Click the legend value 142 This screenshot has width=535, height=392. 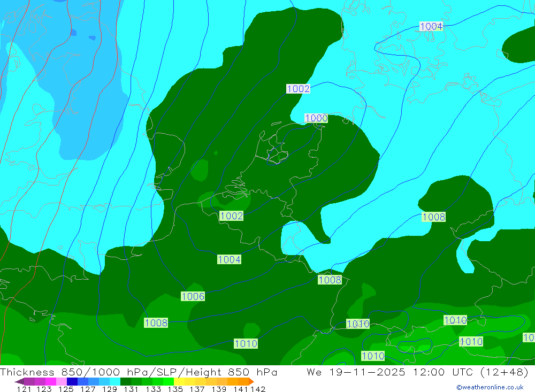tap(258, 389)
